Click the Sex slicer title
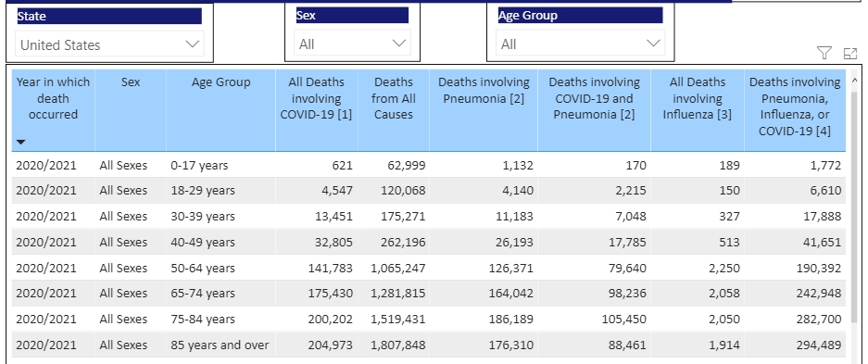The image size is (868, 364). 352,15
